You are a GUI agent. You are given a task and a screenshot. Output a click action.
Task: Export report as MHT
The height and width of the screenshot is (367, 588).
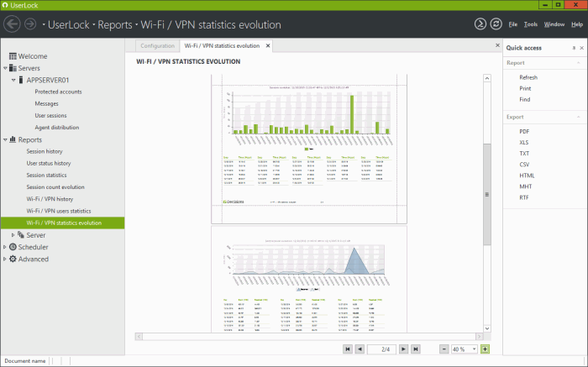tap(525, 186)
